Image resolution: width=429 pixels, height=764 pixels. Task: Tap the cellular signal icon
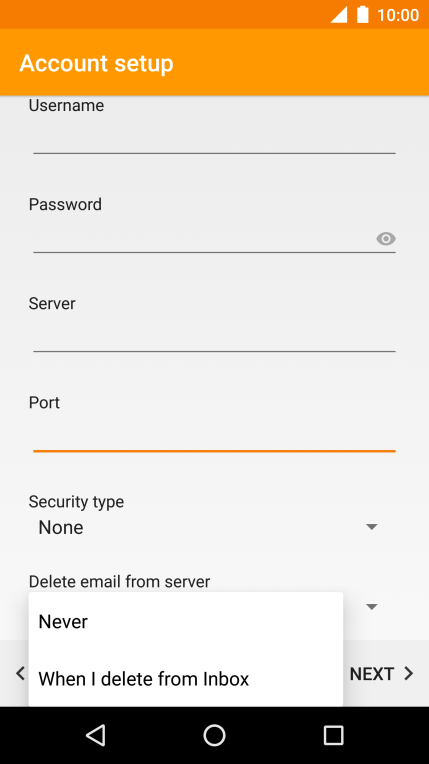click(339, 15)
